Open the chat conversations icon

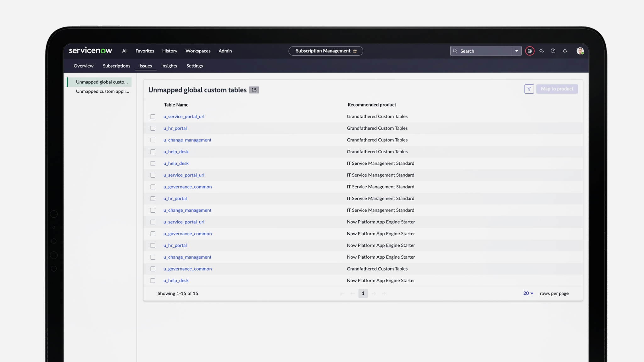[541, 51]
